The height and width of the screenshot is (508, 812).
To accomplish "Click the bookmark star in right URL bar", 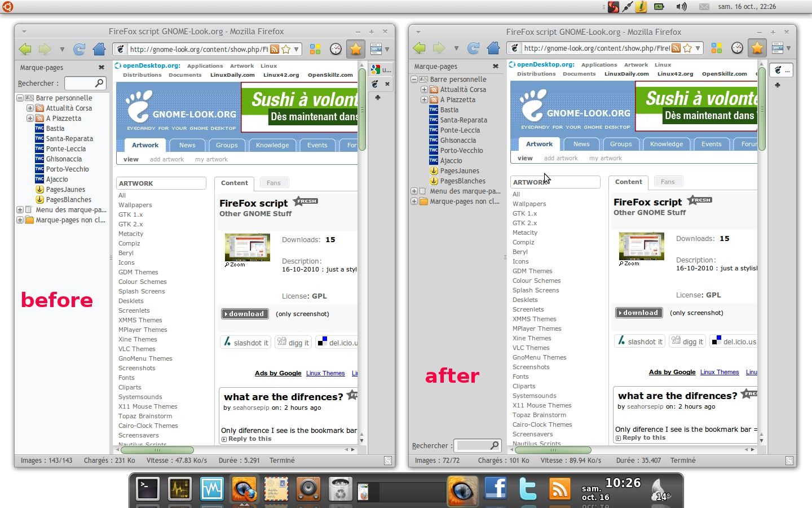I will [x=687, y=48].
